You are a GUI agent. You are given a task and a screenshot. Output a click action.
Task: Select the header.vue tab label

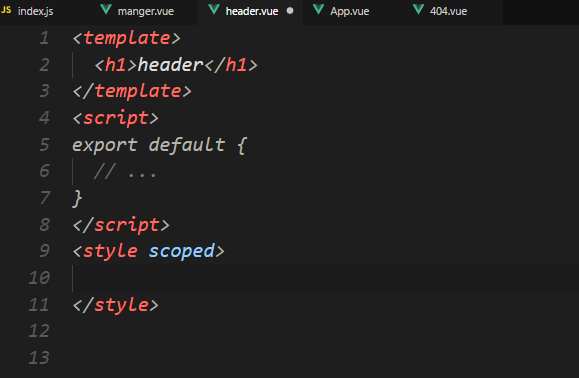pyautogui.click(x=252, y=11)
